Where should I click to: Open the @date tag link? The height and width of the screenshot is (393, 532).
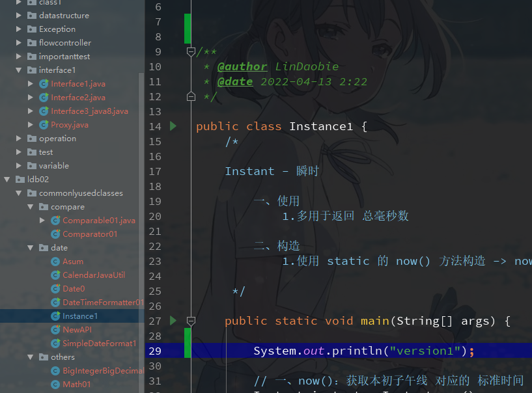pos(236,81)
